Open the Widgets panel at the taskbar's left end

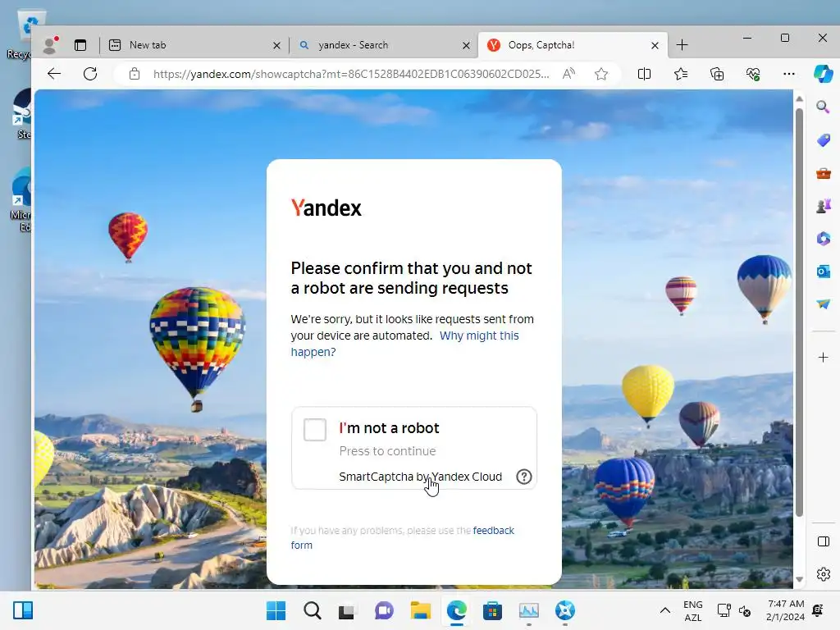tap(23, 610)
